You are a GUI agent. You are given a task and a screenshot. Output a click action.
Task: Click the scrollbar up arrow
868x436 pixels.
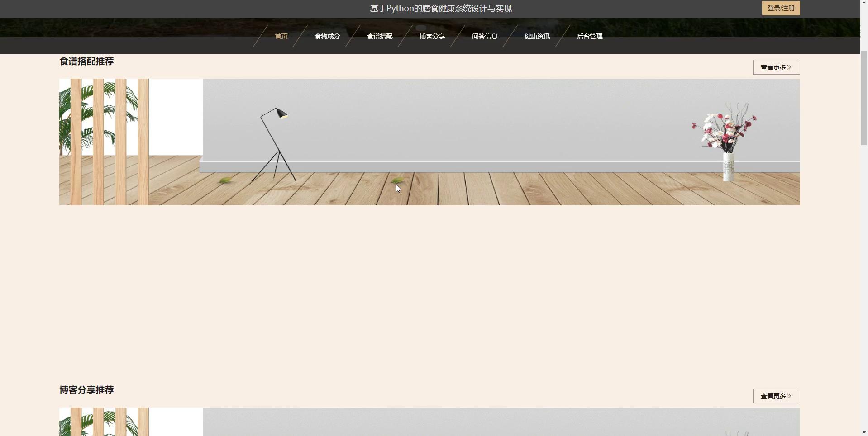click(864, 3)
